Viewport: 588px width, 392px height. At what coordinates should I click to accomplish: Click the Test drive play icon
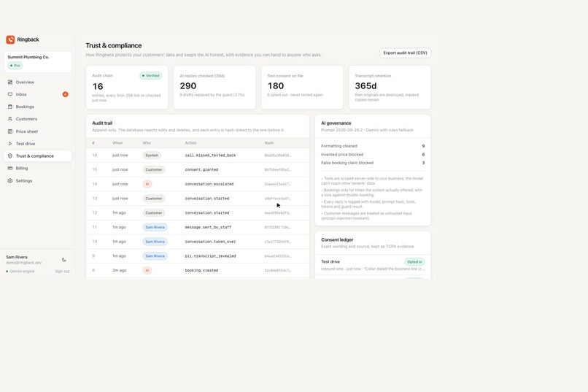pos(10,144)
